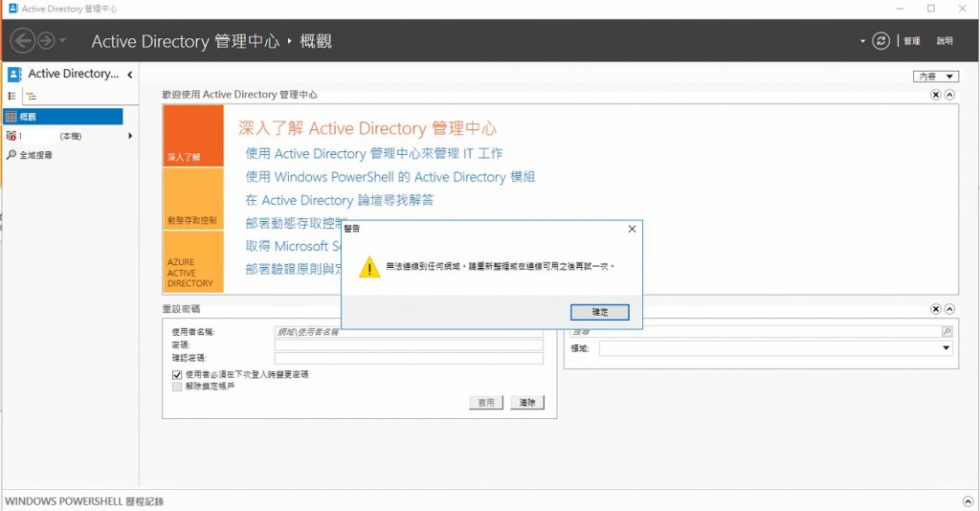Image resolution: width=980 pixels, height=511 pixels.
Task: Click the 確認密碼 input field
Action: coord(409,358)
